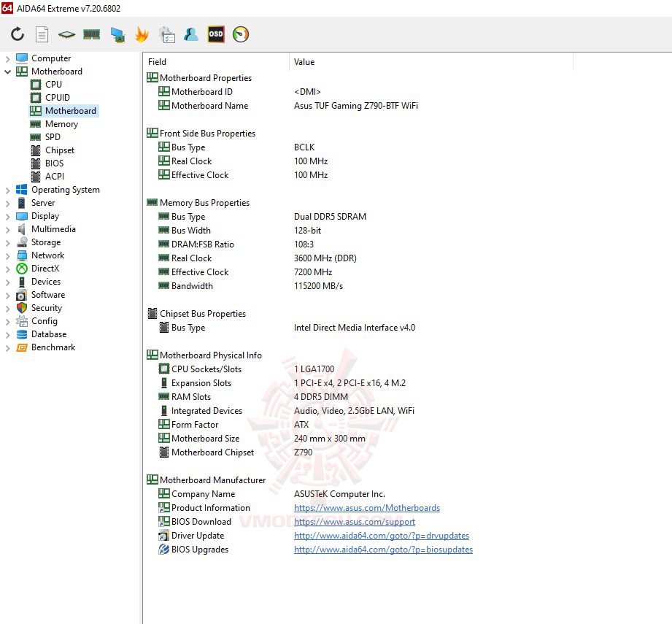
Task: Open the gauge SensorPanel icon
Action: point(241,34)
